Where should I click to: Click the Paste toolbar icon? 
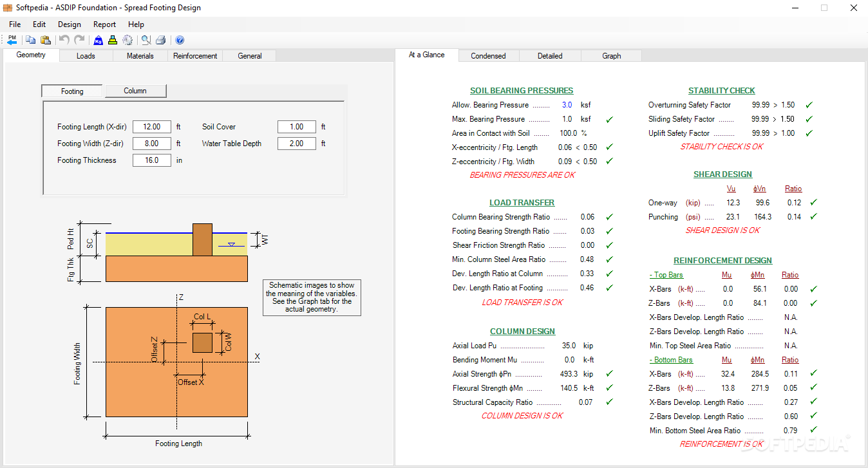tap(46, 40)
